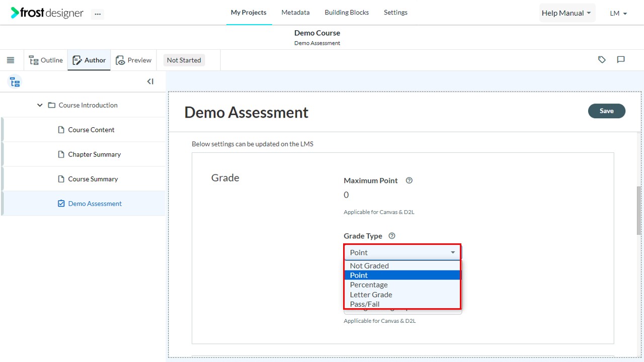Click the Save button
644x362 pixels.
[607, 111]
